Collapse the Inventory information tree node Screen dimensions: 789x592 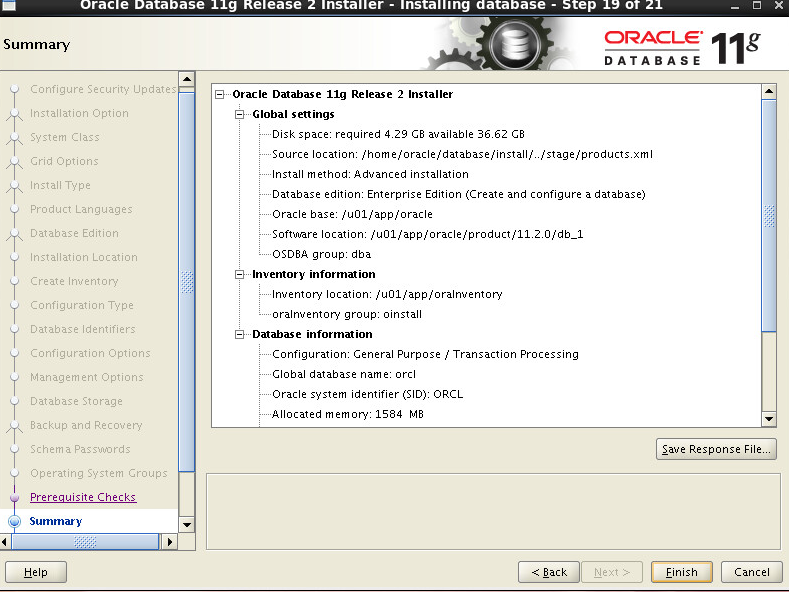coord(240,274)
